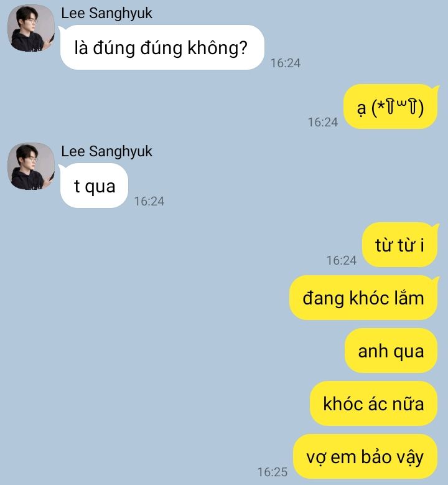Open Lee Sanghyuk's top profile picture
The image size is (448, 485).
click(x=31, y=28)
